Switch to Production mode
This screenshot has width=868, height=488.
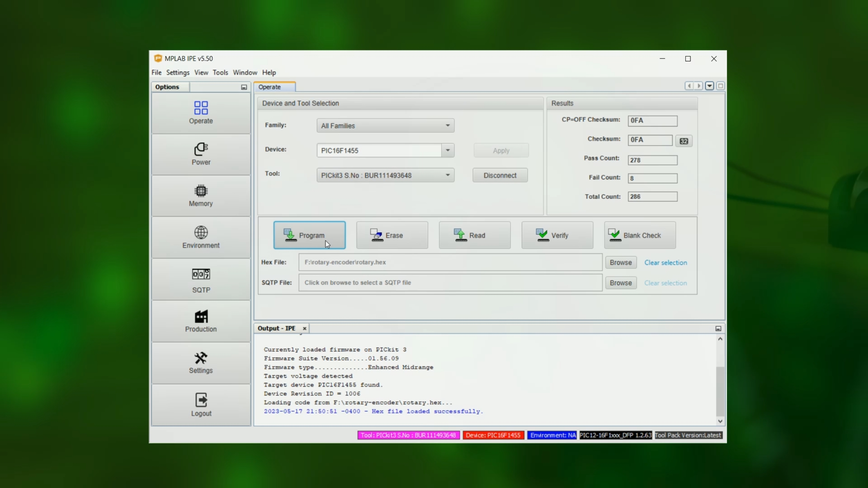[x=201, y=321]
